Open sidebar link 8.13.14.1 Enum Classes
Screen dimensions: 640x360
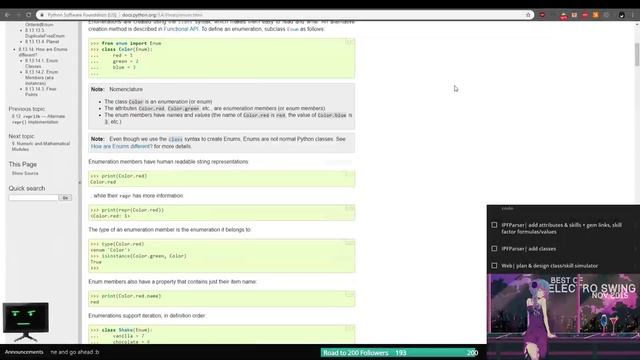pos(41,63)
